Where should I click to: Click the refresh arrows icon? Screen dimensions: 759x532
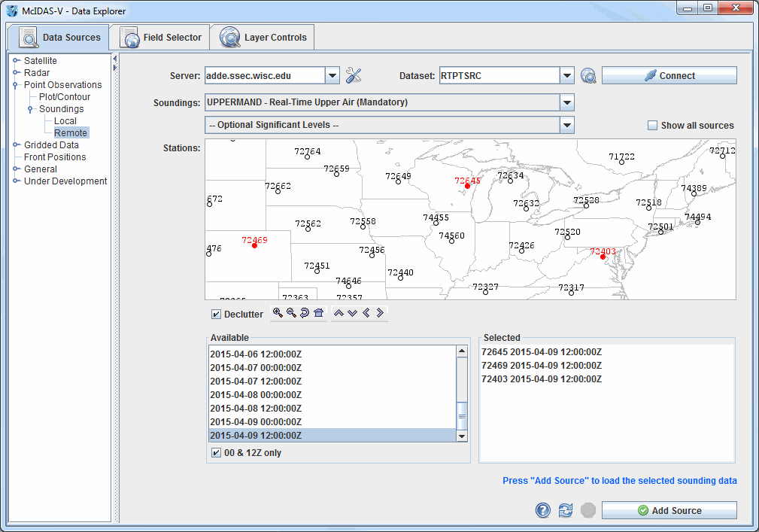coord(566,510)
